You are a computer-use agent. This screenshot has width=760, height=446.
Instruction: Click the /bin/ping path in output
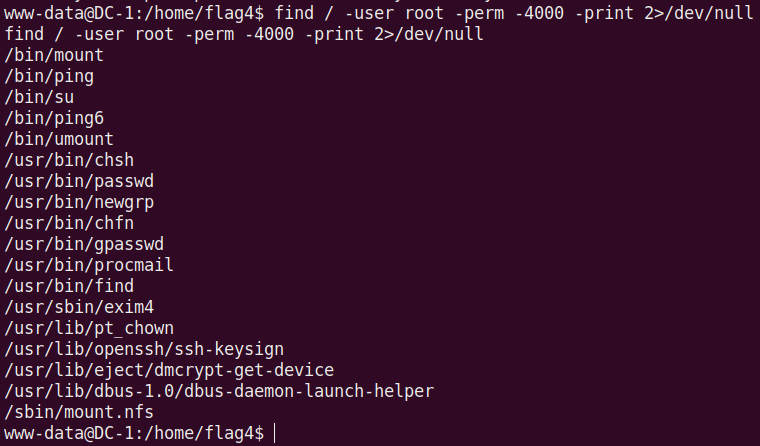(x=49, y=77)
